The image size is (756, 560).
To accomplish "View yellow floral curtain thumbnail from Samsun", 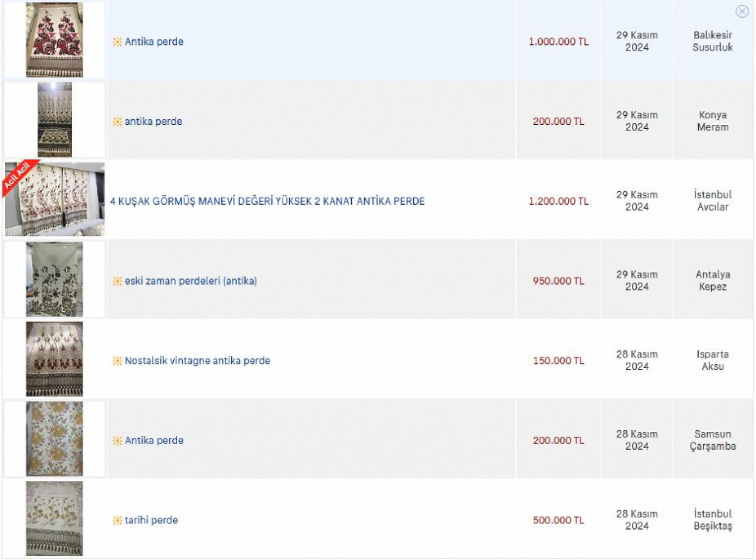I will coord(54,439).
